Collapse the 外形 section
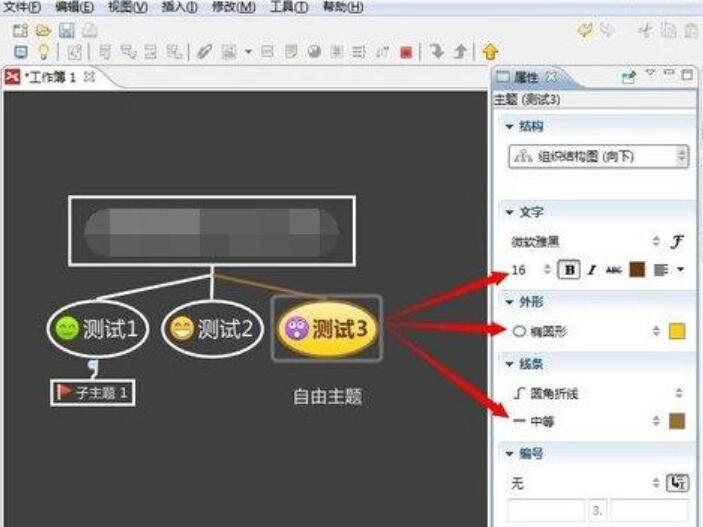Viewport: 703px width, 527px height. pos(509,302)
